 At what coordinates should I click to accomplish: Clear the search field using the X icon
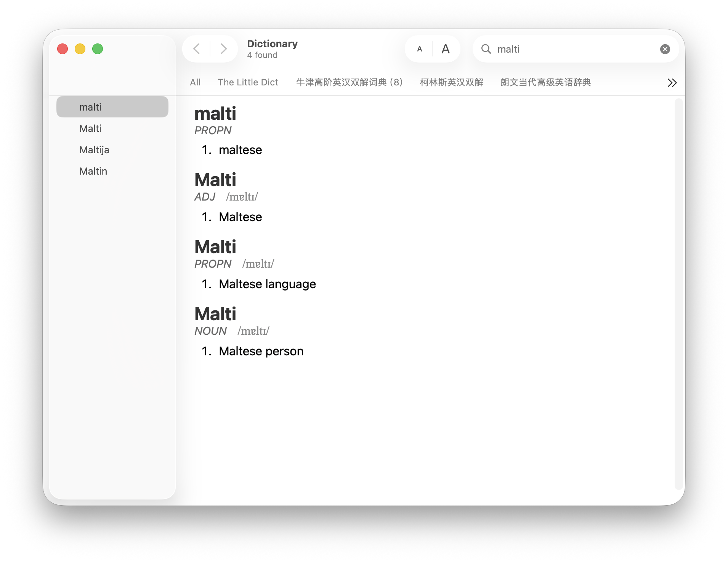click(x=664, y=49)
